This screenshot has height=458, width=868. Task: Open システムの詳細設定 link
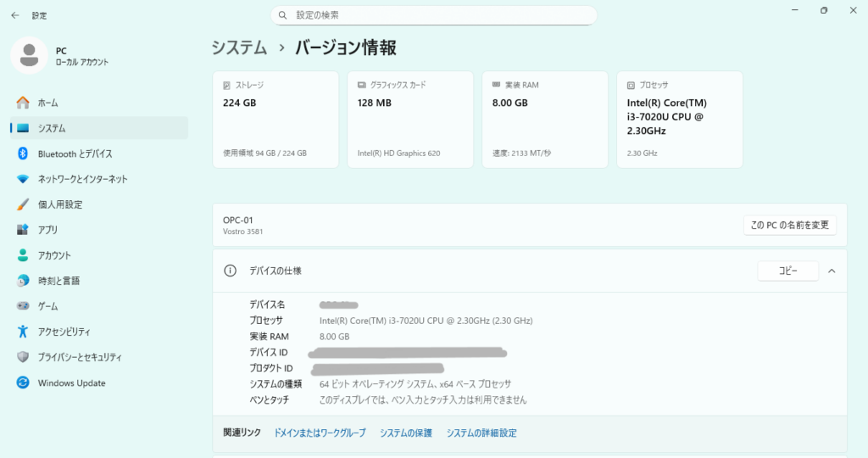[481, 433]
